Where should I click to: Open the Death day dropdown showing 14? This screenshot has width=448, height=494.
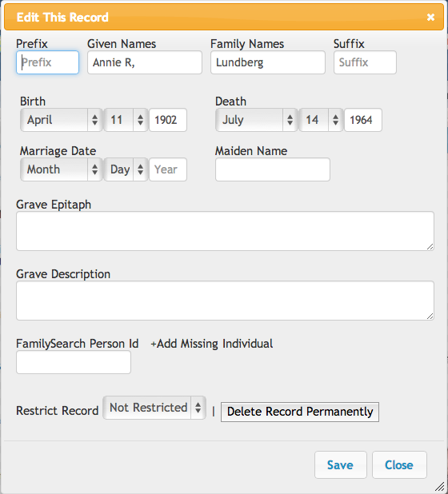(321, 120)
